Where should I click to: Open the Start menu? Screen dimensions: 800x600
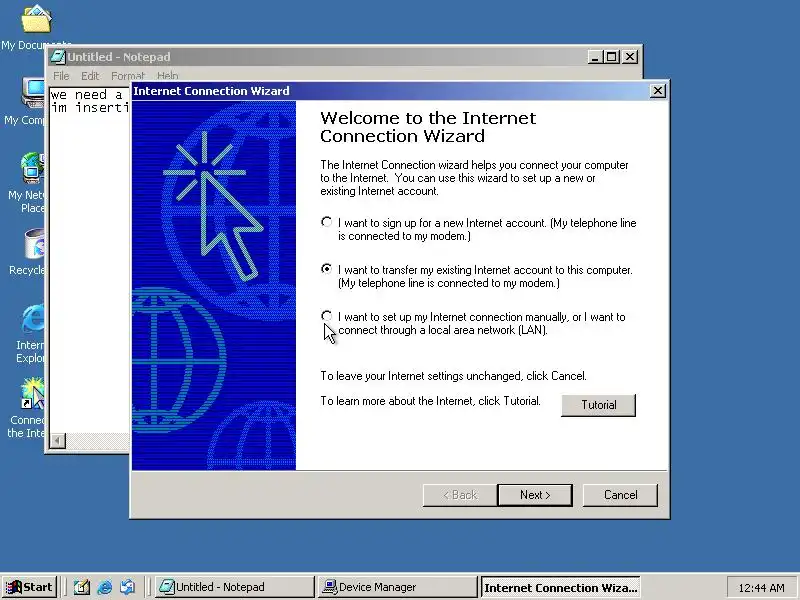(29, 587)
